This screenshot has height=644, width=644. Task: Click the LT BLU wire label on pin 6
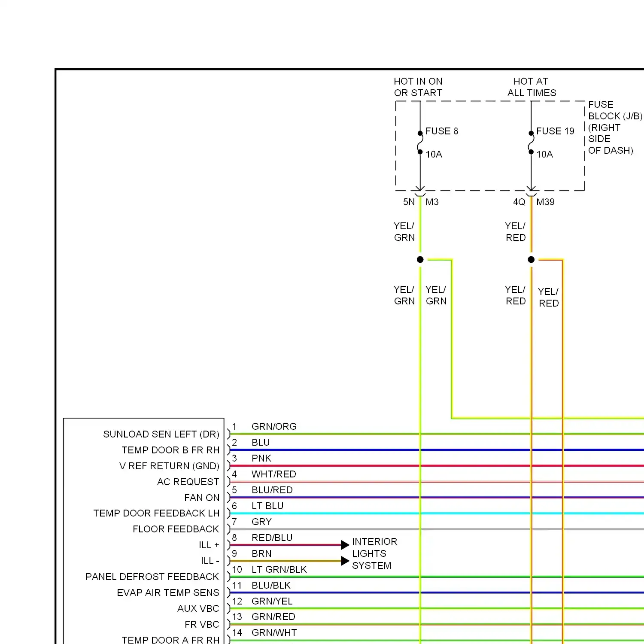(x=267, y=506)
